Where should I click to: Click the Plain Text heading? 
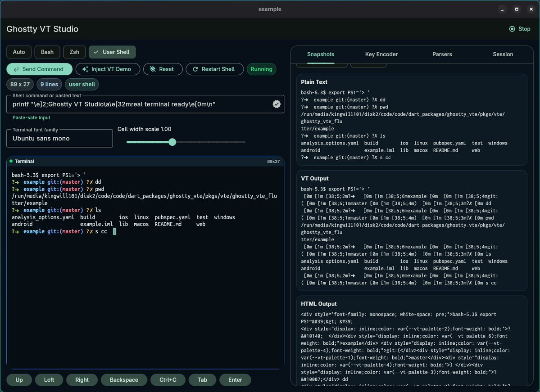tap(314, 82)
